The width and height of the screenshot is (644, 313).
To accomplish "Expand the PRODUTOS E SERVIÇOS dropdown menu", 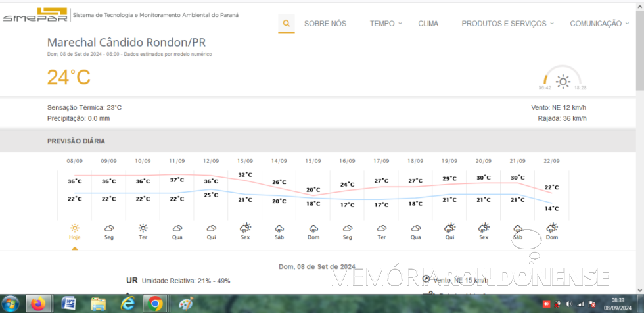I will pos(507,24).
